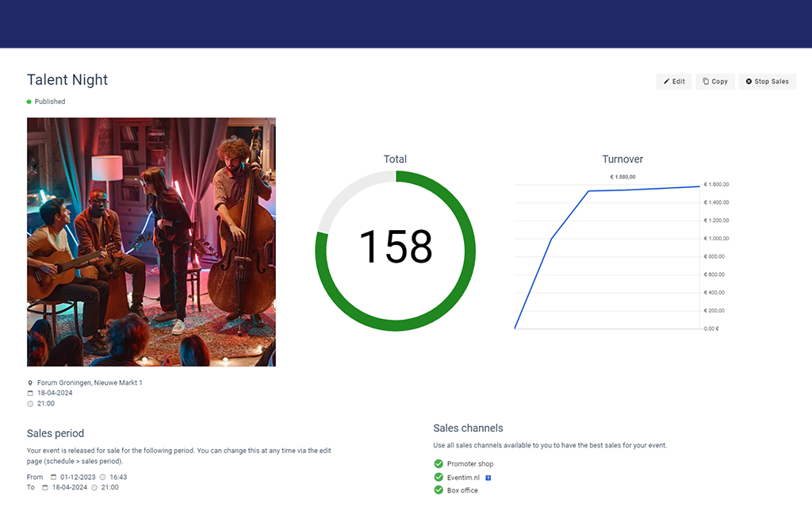Click the Turnover line chart
This screenshot has width=812, height=522.
click(x=607, y=254)
